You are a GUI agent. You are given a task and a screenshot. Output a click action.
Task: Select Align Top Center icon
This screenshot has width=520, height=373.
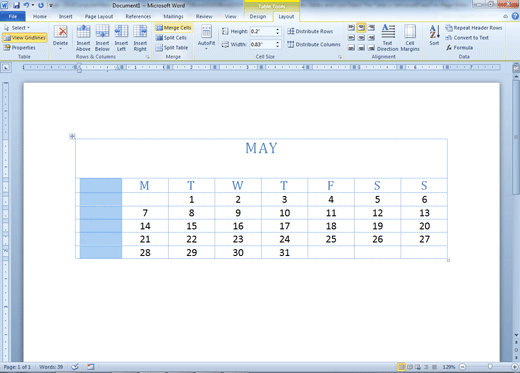(361, 28)
